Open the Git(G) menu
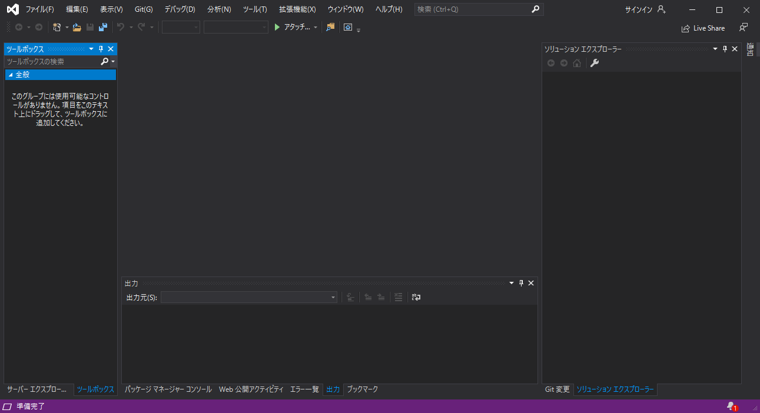This screenshot has width=760, height=413. pyautogui.click(x=143, y=9)
